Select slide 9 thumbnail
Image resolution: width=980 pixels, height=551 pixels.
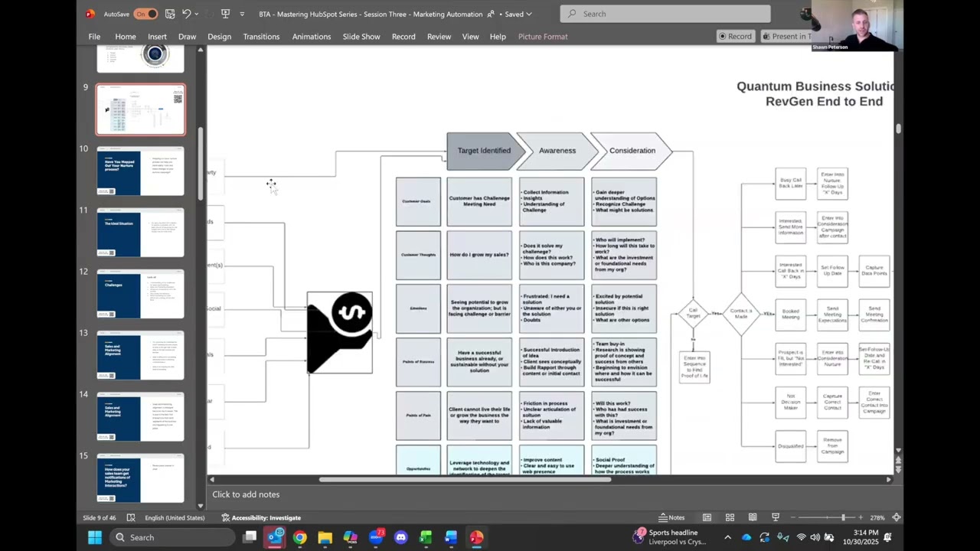click(x=140, y=109)
